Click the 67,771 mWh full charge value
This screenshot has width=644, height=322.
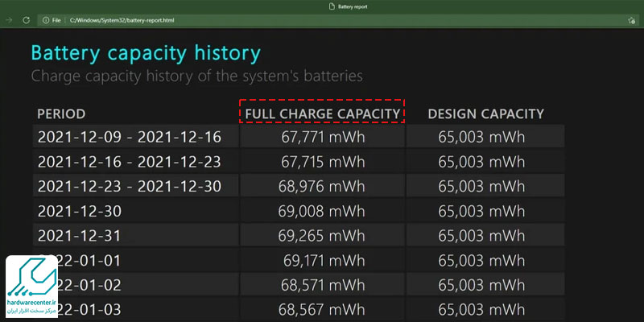323,137
